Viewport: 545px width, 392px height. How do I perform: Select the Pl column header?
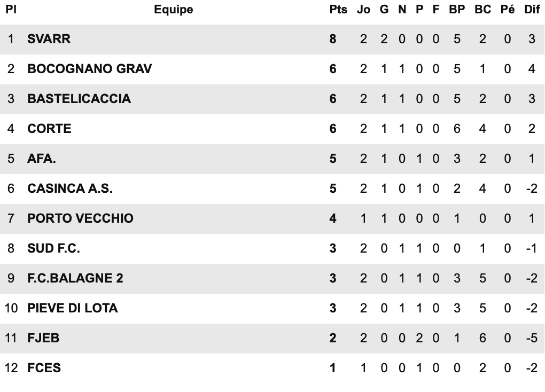[11, 10]
